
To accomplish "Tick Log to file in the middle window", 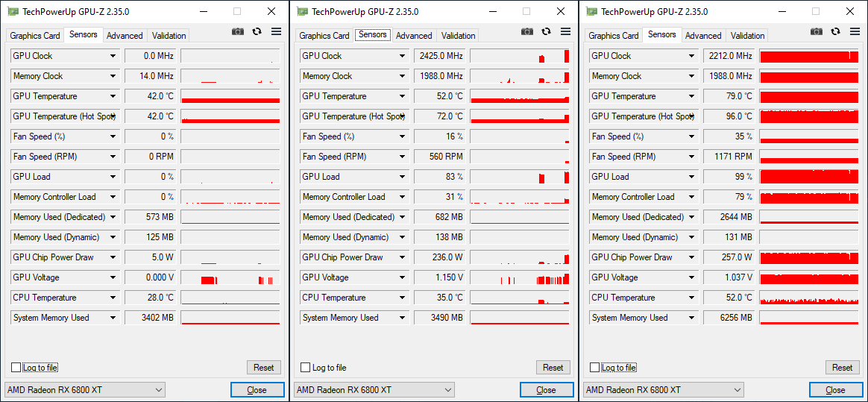I will (306, 368).
